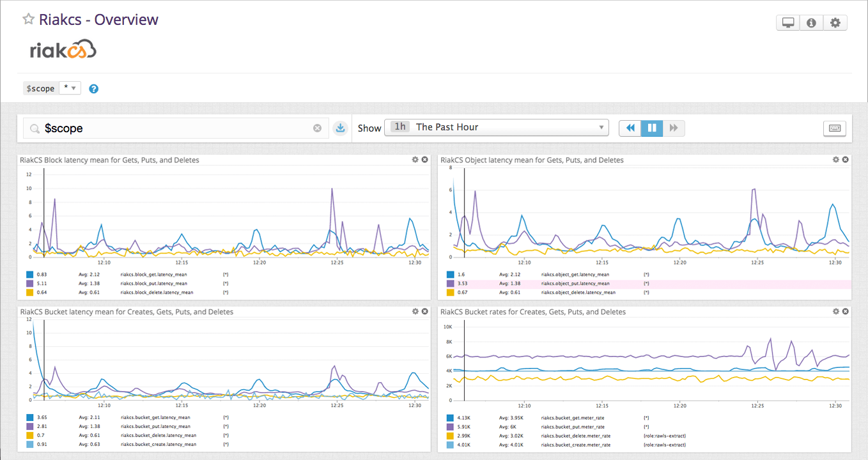868x460 pixels.
Task: Toggle the favorite star beside Riakcs - Overview
Action: coord(27,19)
